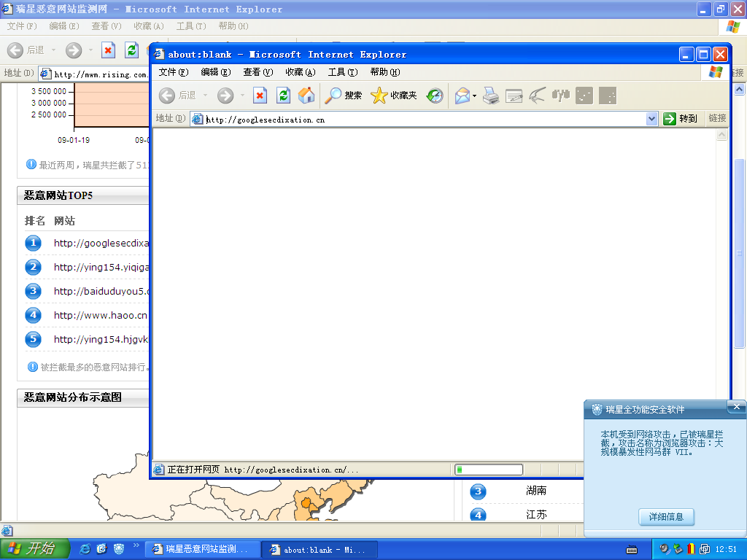Image resolution: width=747 pixels, height=560 pixels.
Task: Open 文件(F) menu in about:blank window
Action: click(174, 72)
